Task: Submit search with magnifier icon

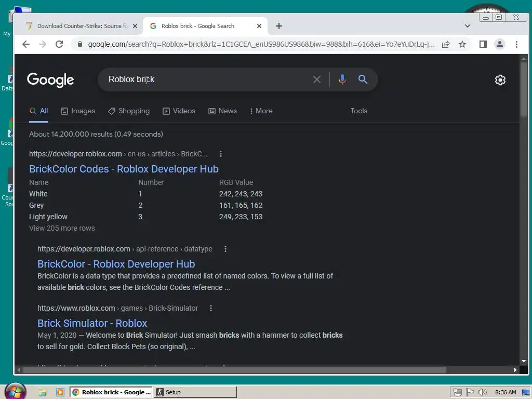Action: [363, 79]
